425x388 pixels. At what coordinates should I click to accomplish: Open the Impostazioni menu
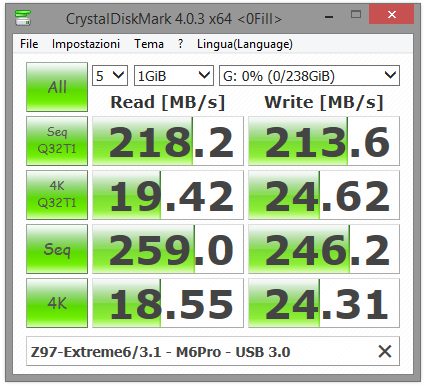pos(86,44)
